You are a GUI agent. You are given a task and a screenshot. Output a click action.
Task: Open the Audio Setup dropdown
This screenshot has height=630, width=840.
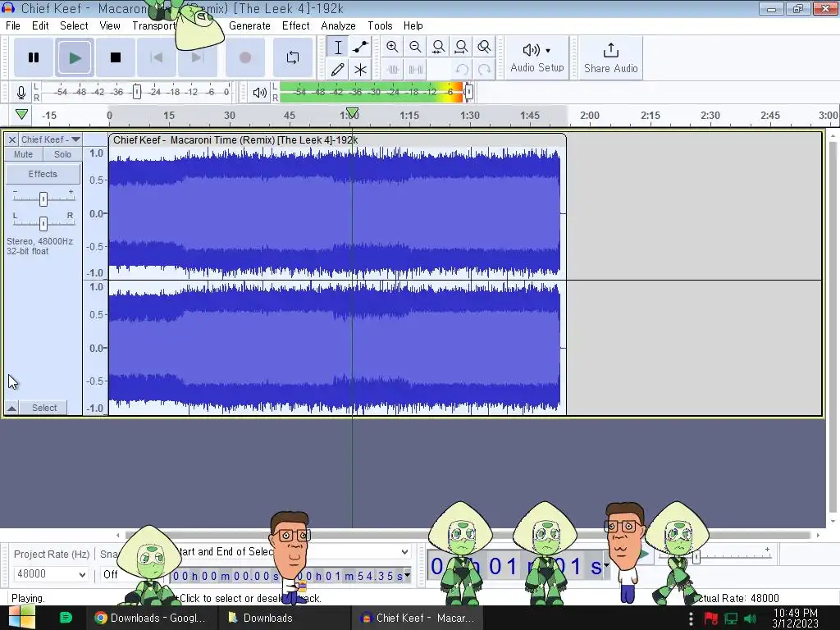tap(536, 58)
